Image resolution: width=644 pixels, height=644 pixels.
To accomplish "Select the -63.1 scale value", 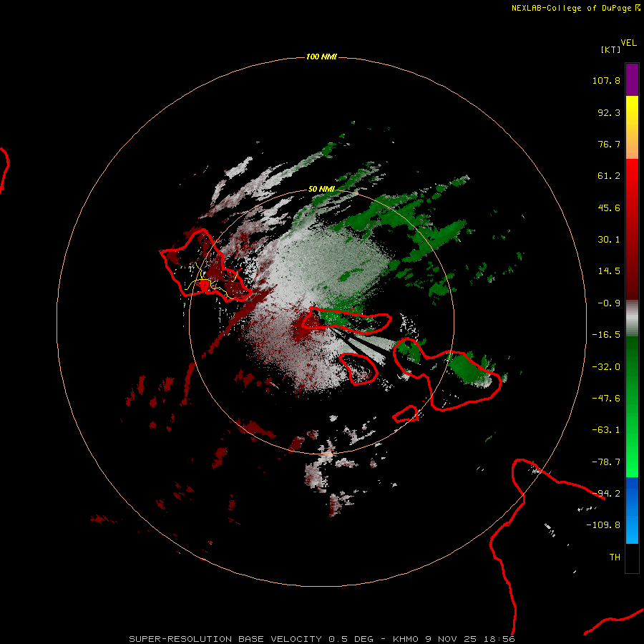I will (x=606, y=430).
